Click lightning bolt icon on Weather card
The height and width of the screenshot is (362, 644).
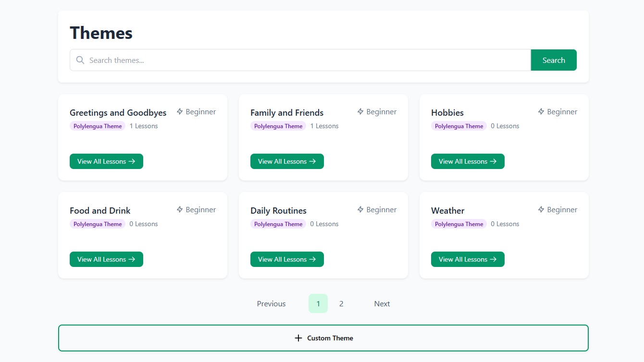coord(541,210)
